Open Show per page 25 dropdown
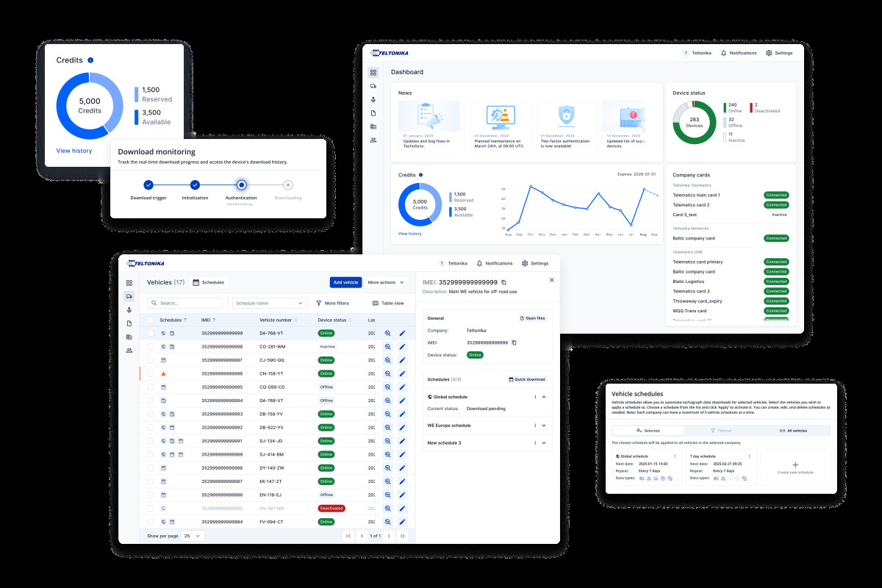 (194, 536)
